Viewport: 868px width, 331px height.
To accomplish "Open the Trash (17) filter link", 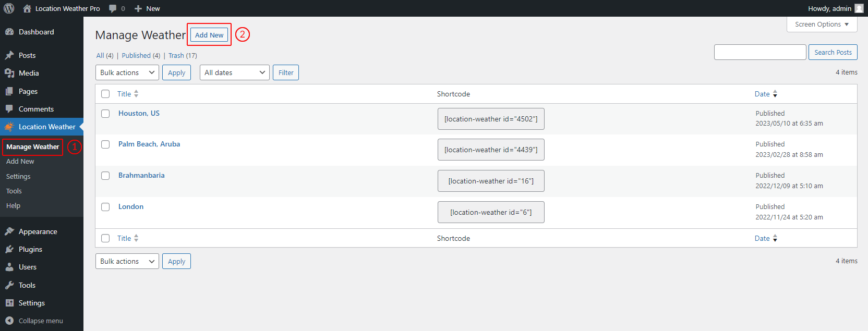I will pos(182,55).
